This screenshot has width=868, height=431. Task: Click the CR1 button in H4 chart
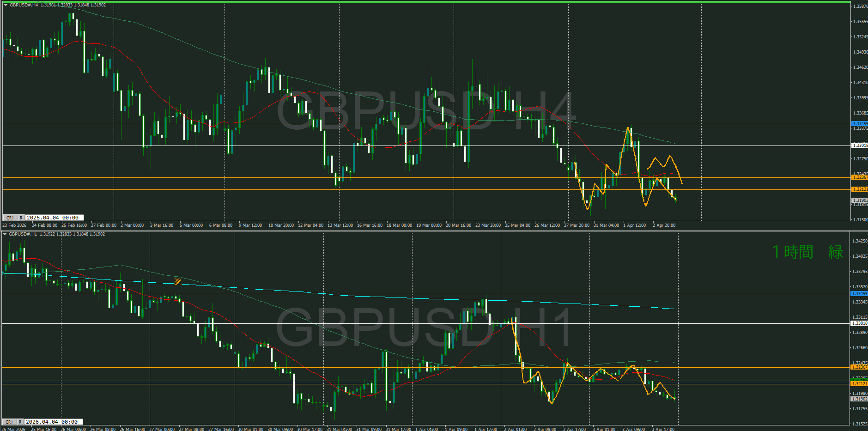click(10, 218)
